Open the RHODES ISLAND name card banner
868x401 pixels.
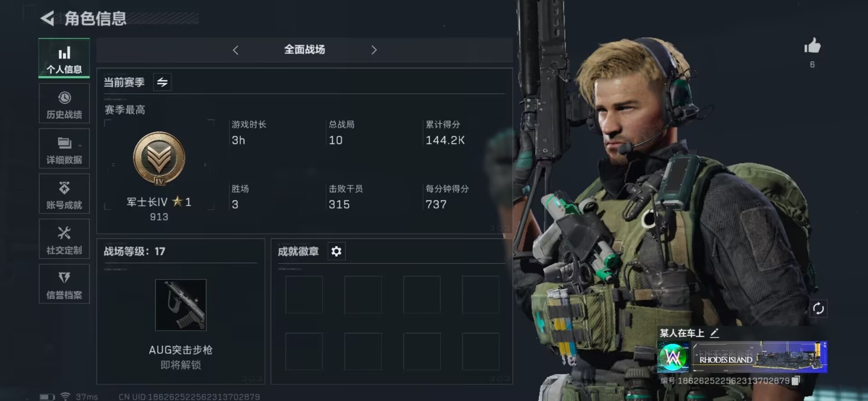pyautogui.click(x=759, y=357)
